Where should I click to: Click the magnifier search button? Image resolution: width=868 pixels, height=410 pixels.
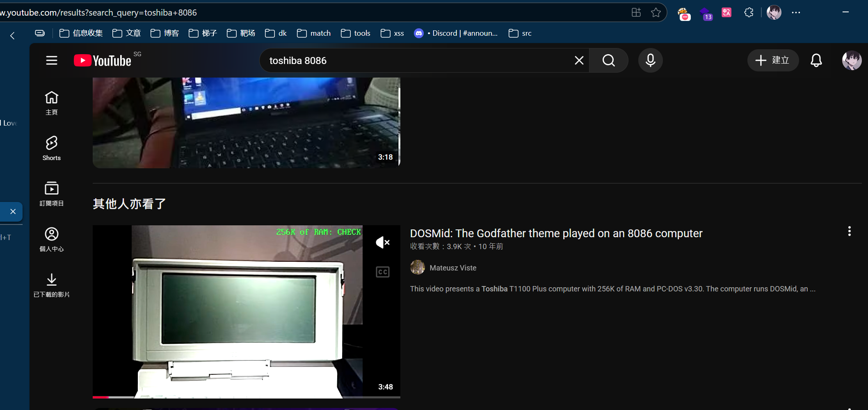click(609, 61)
